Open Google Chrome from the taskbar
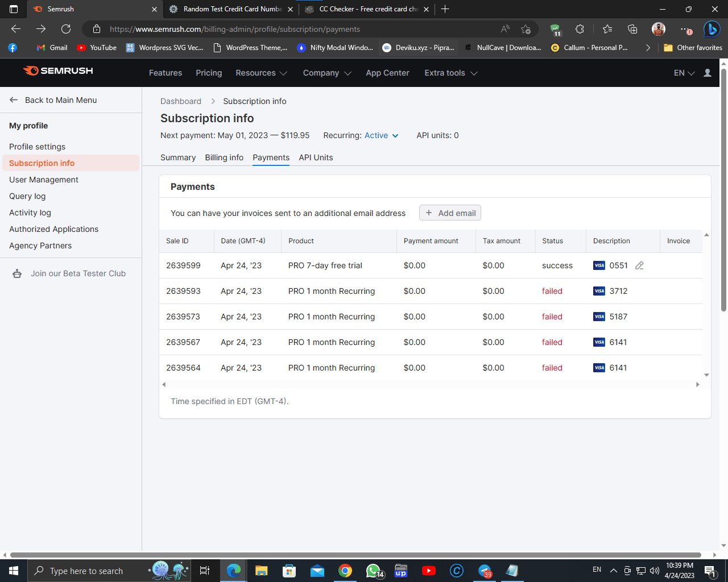Screen dimensions: 728x582 tap(345, 571)
